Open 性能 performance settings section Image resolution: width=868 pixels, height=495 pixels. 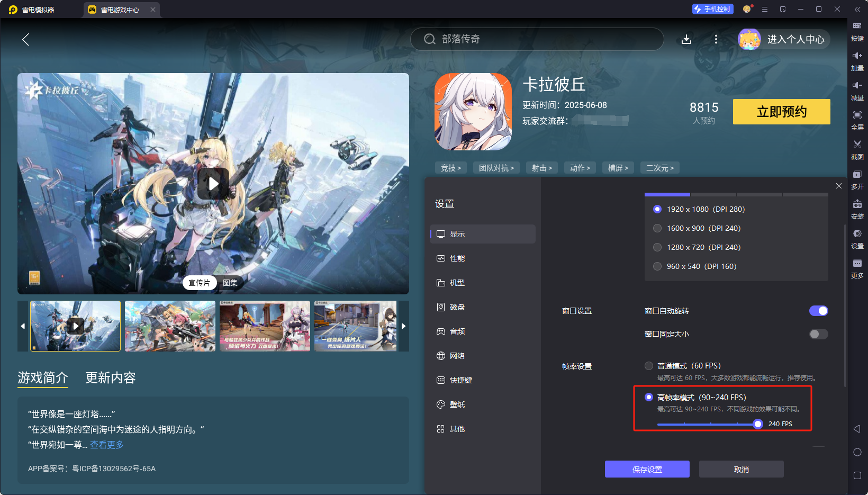pyautogui.click(x=483, y=258)
